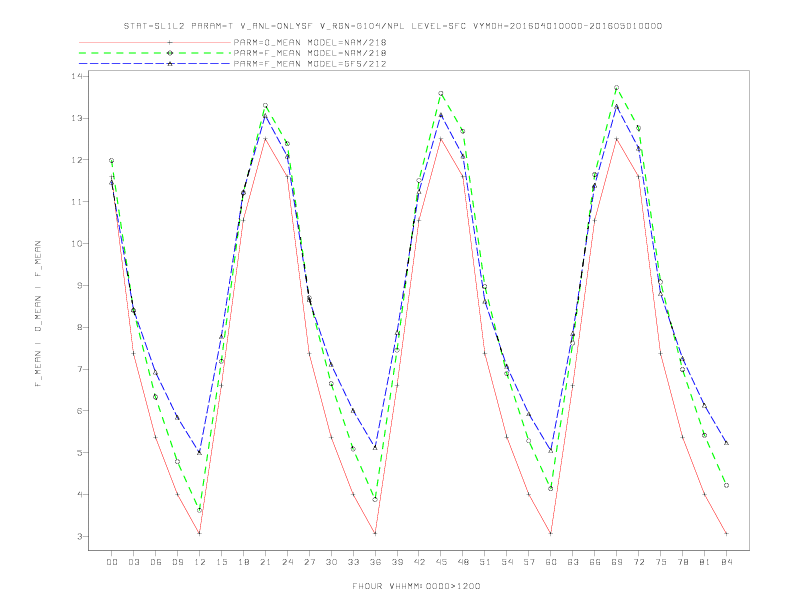Click green circle marker at hour 84
792x612 pixels.
pyautogui.click(x=726, y=485)
